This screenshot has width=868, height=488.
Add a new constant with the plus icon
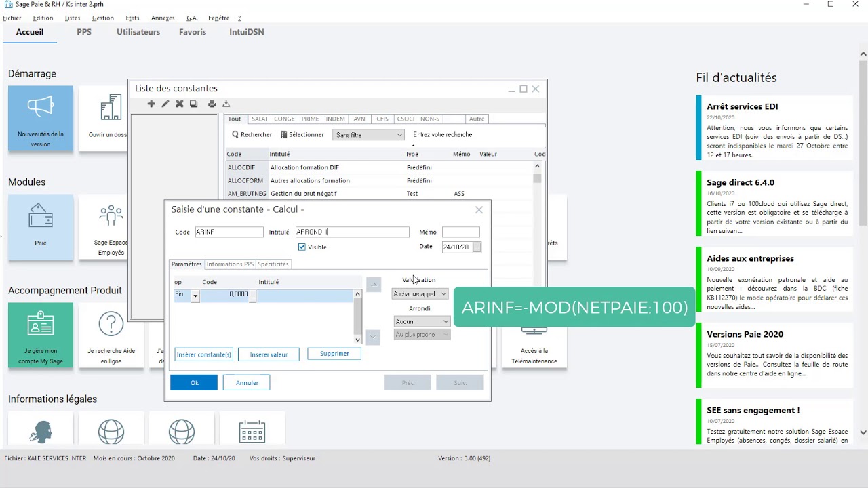(151, 104)
